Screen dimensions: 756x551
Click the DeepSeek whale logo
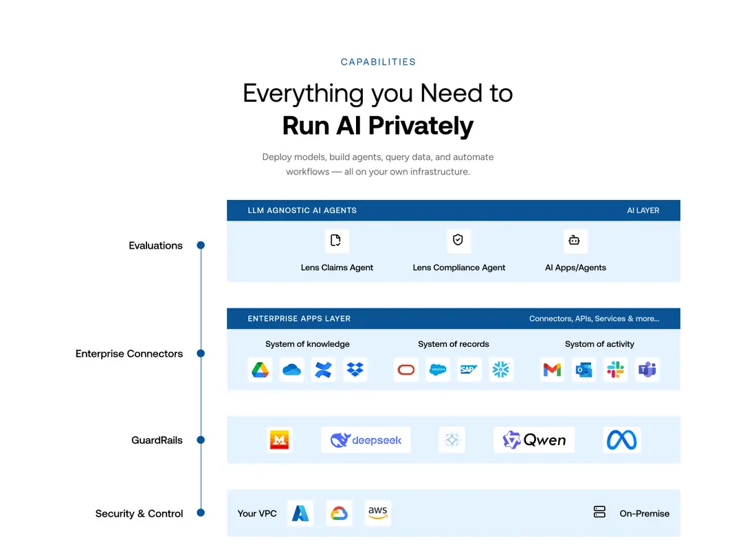coord(366,440)
